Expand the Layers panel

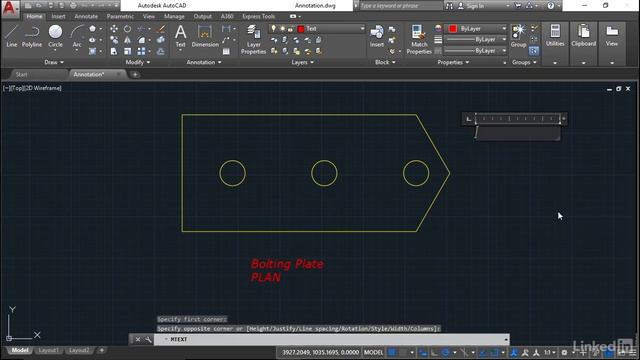point(302,62)
